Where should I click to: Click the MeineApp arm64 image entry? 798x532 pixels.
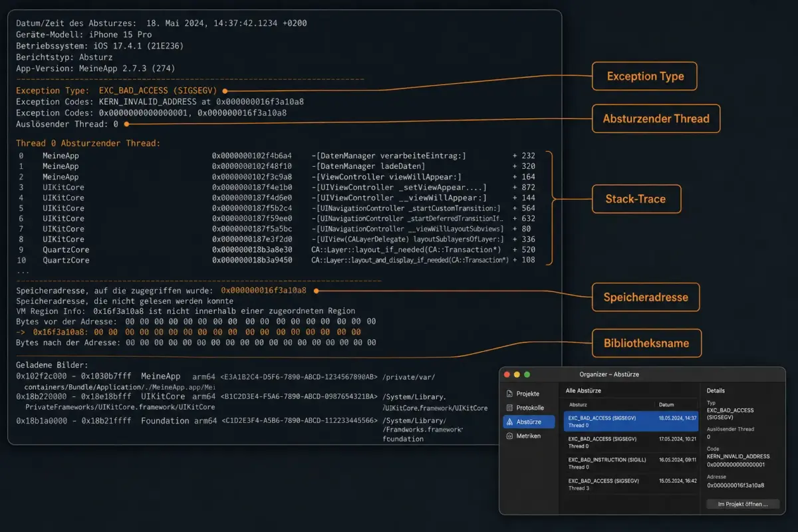coord(225,381)
